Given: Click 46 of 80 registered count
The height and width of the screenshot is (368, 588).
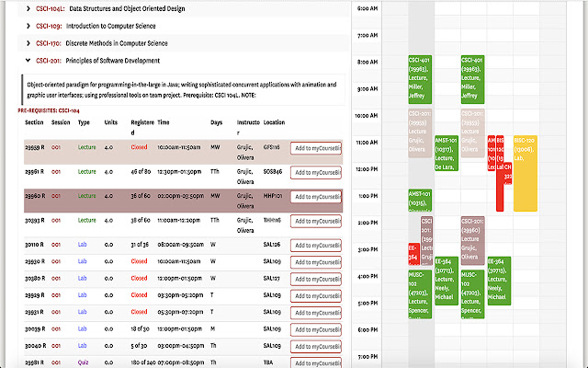Looking at the screenshot, I should pyautogui.click(x=141, y=172).
